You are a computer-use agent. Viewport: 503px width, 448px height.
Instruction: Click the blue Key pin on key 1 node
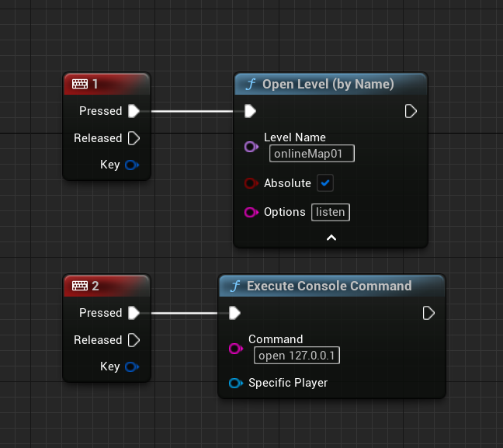click(131, 165)
